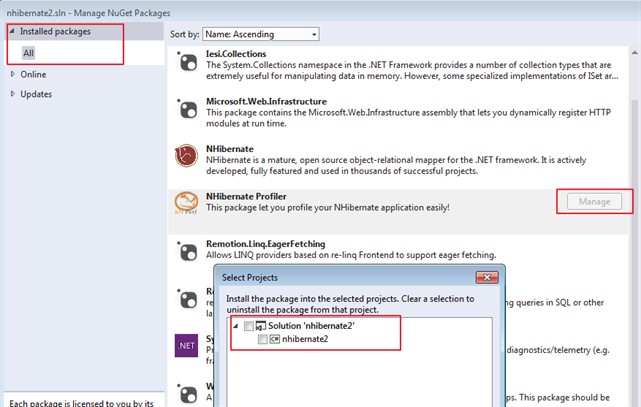Select the NHibernate Profiler package title
Screen dimensions: 641x407
[246, 196]
